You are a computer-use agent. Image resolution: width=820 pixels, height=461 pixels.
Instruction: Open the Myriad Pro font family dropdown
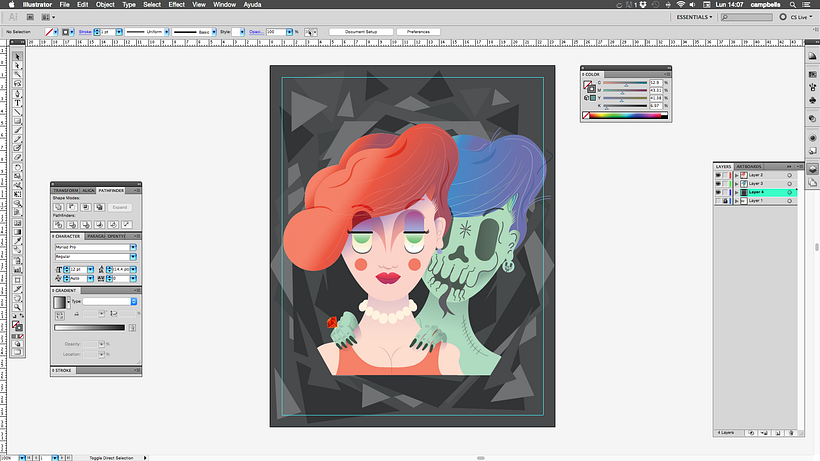(x=133, y=247)
